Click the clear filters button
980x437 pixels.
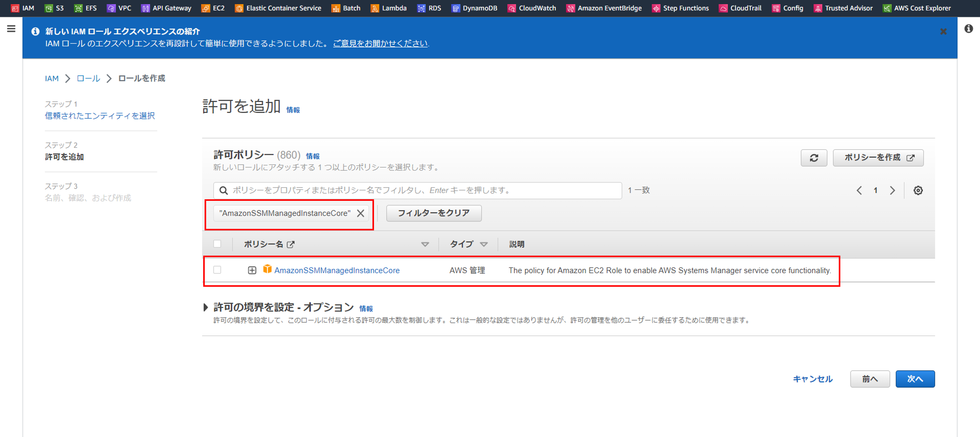pyautogui.click(x=433, y=213)
